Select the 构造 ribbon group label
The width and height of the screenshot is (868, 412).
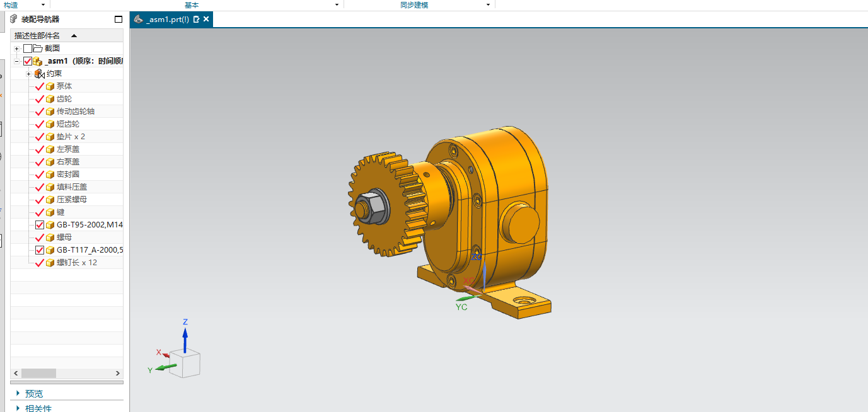pos(11,4)
